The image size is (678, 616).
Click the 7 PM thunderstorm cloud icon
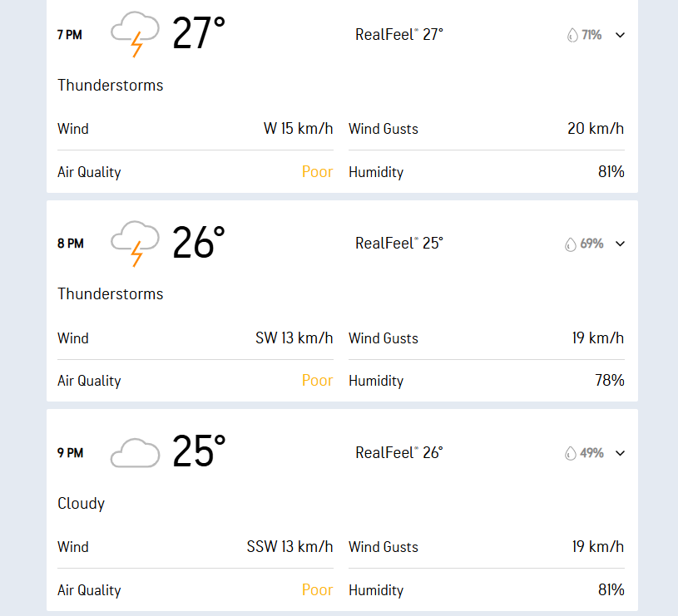(x=135, y=34)
